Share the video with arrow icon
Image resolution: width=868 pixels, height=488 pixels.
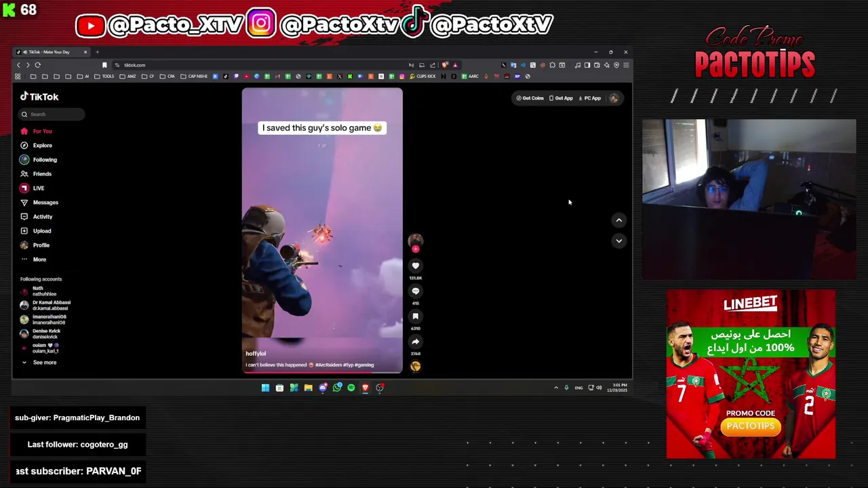coord(416,342)
